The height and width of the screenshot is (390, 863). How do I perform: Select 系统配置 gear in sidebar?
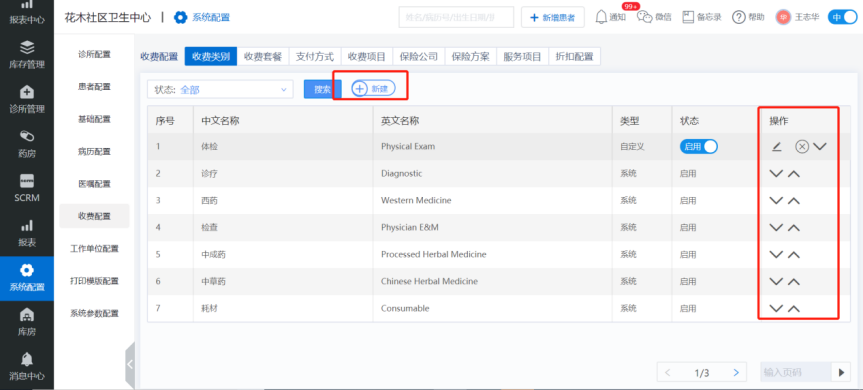click(x=26, y=278)
